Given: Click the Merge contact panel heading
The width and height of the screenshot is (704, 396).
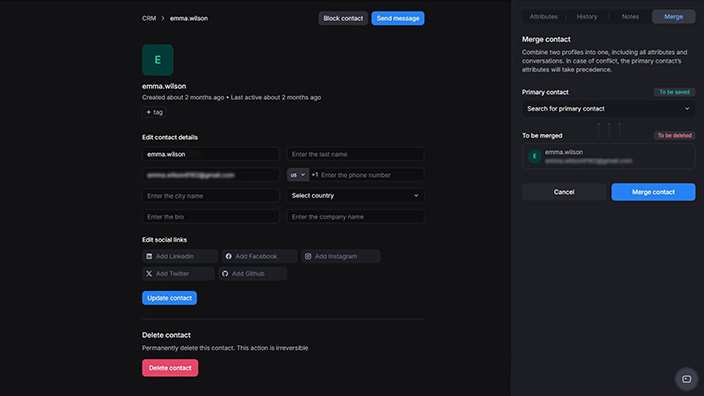Looking at the screenshot, I should point(546,39).
